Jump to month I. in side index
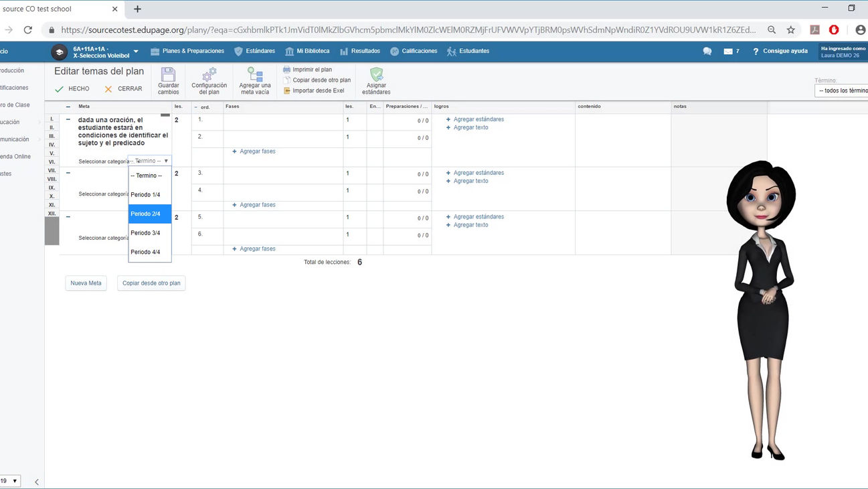This screenshot has width=868, height=489. [52, 119]
